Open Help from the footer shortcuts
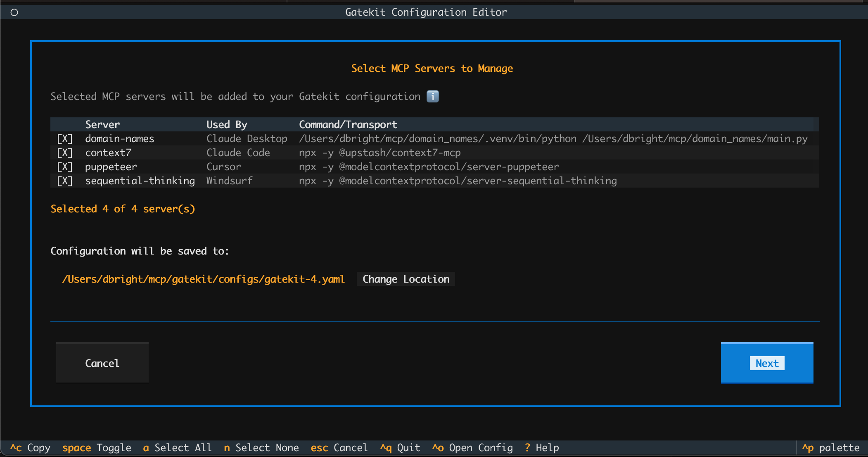Viewport: 868px width, 457px height. tap(541, 447)
